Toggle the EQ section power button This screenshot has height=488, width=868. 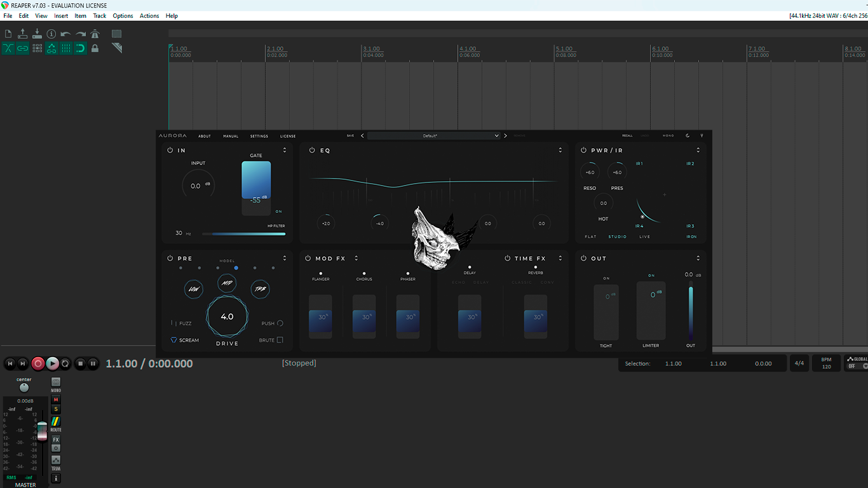pos(312,151)
